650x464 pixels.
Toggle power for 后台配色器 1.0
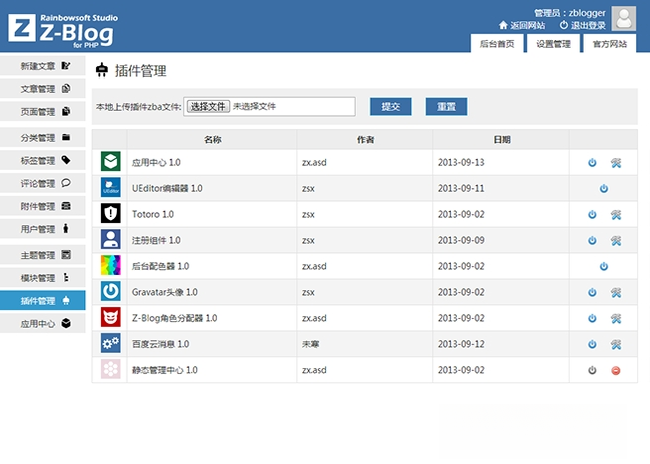point(604,266)
